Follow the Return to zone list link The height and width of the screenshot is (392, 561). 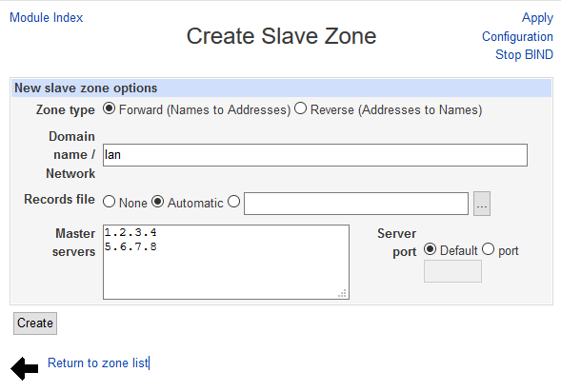(x=98, y=363)
